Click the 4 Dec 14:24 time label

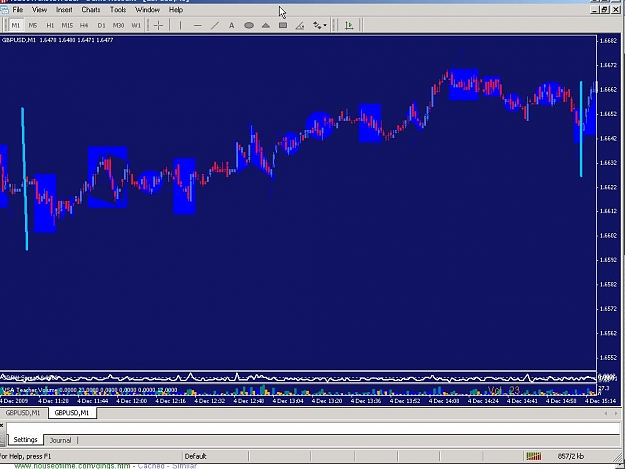coord(483,401)
